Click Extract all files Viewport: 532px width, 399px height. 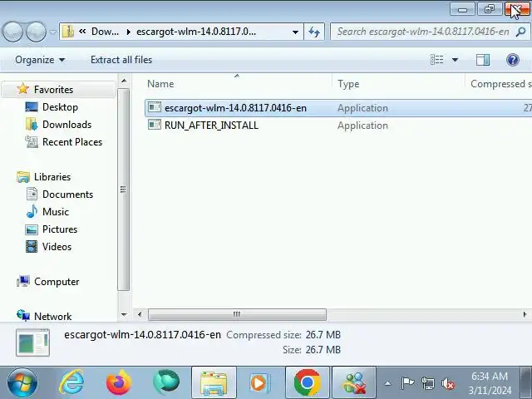pos(121,60)
